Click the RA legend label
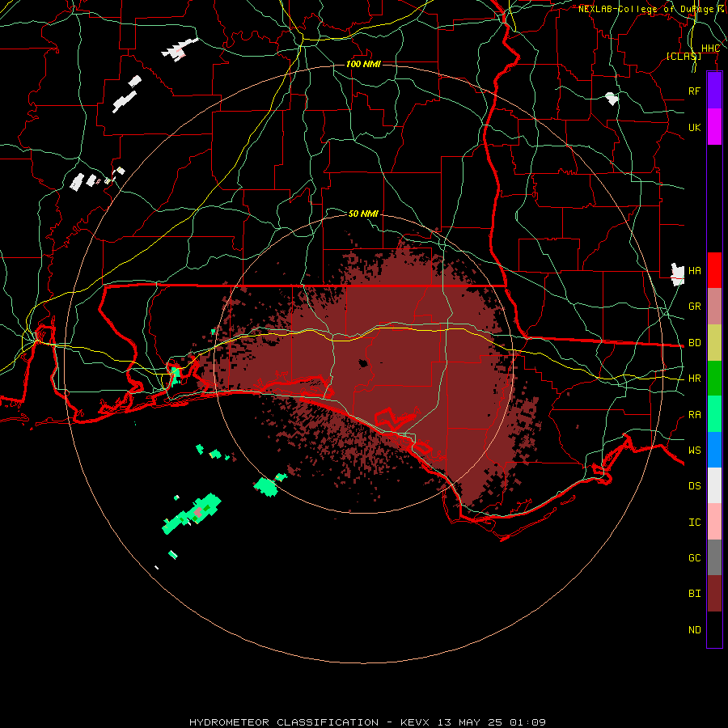The image size is (728, 728). pos(694,415)
